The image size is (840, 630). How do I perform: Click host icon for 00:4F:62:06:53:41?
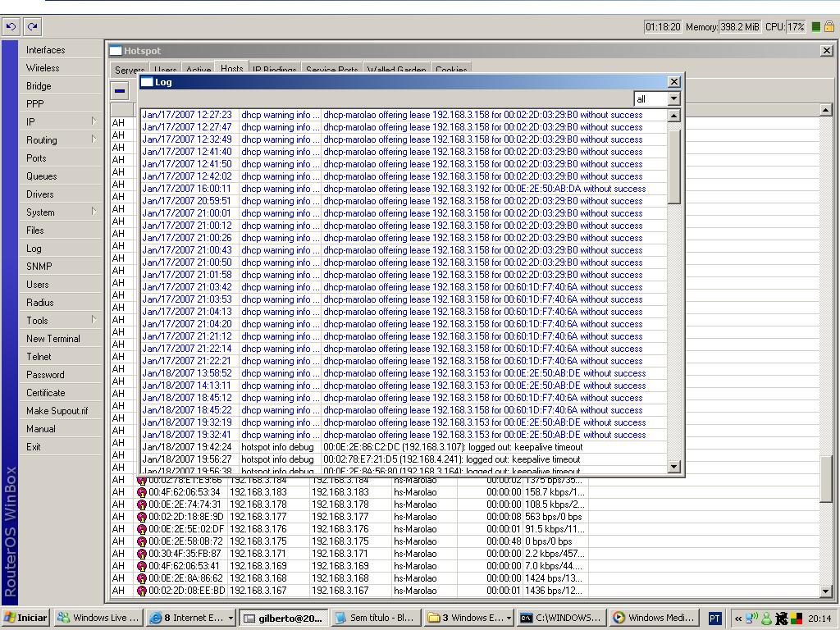coord(141,566)
